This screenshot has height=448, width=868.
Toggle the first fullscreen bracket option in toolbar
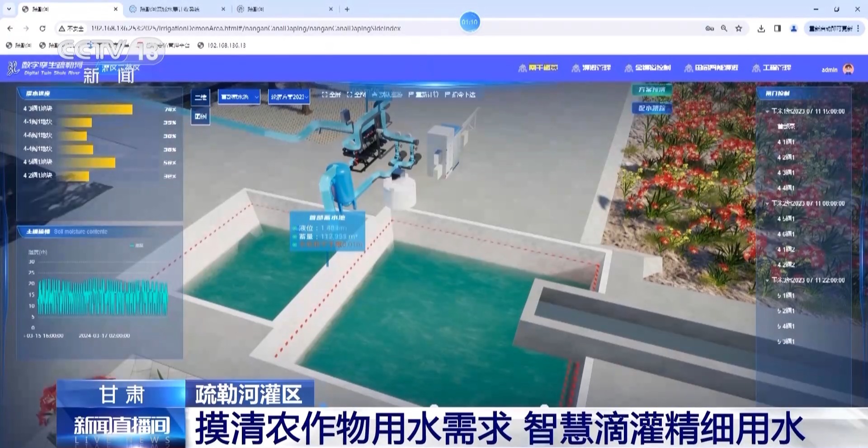pyautogui.click(x=331, y=94)
